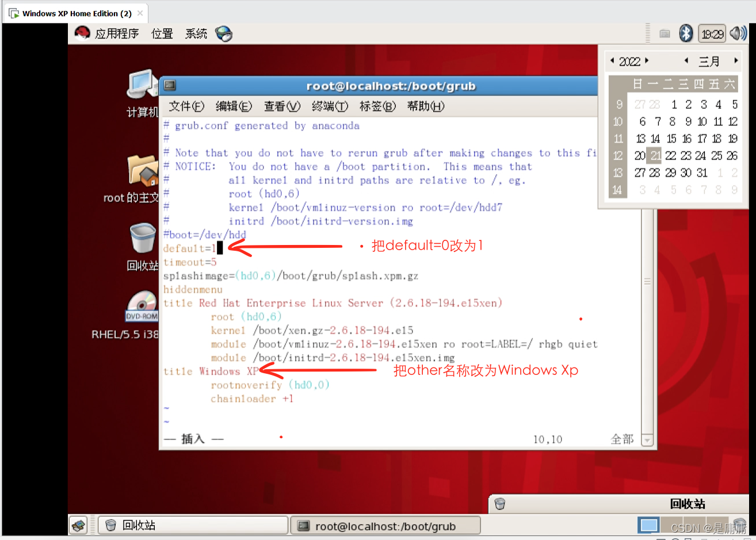Click the terminal title bar text
Viewport: 756px width, 540px height.
pos(391,86)
